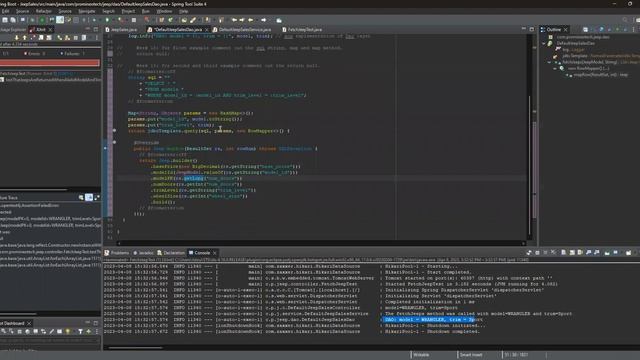Click the Back navigation arrow in toolbar

251,20
